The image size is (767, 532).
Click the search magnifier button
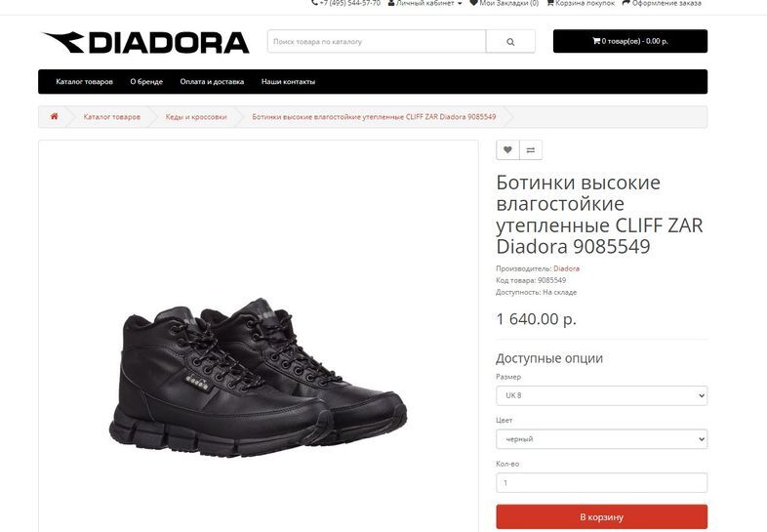coord(510,42)
